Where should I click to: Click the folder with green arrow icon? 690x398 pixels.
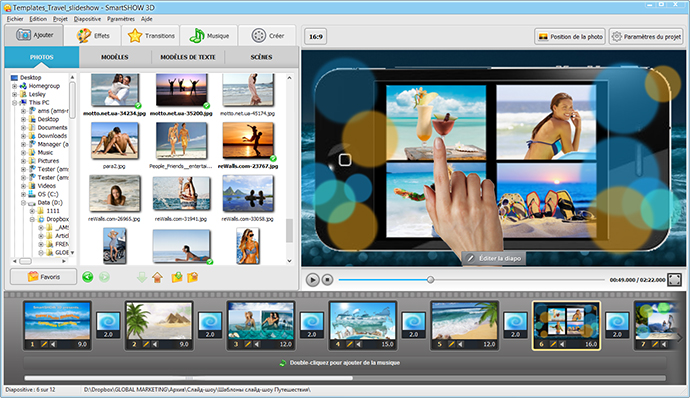[177, 277]
